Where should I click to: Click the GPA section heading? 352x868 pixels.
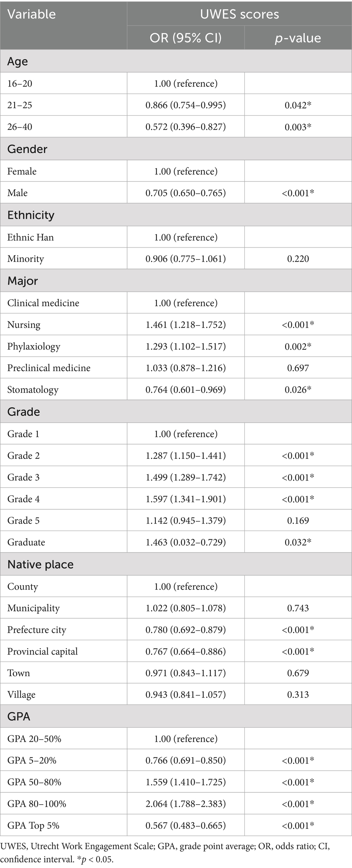coord(19,716)
